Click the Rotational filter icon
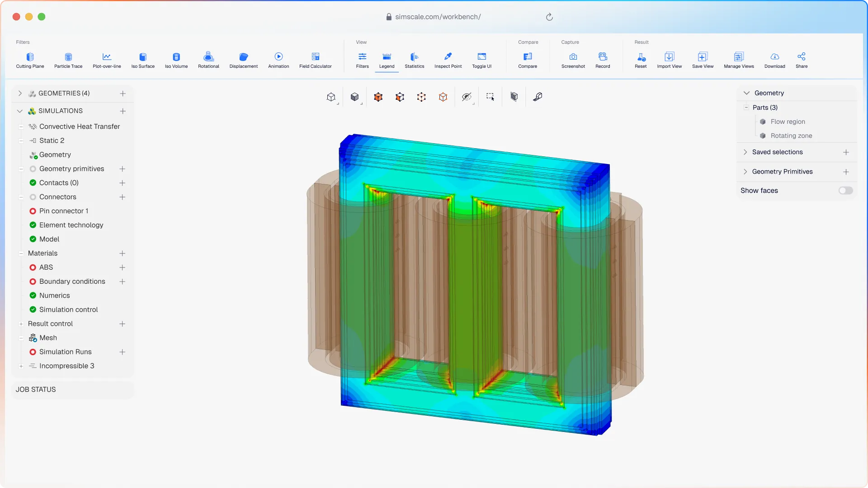 (x=208, y=56)
